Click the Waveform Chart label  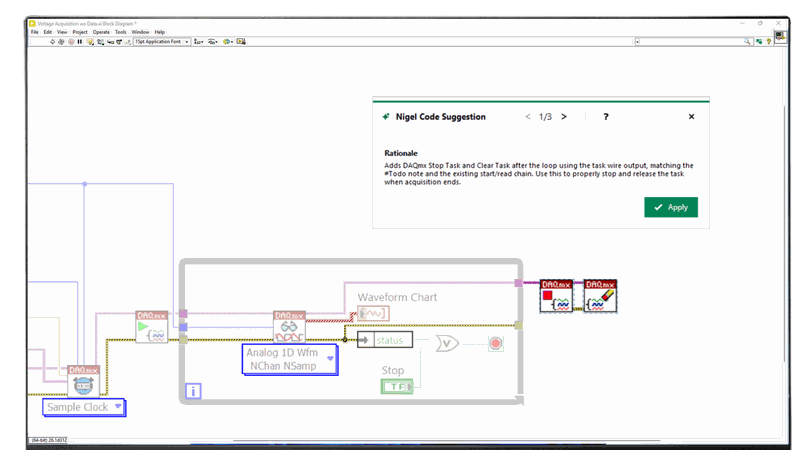pos(397,297)
